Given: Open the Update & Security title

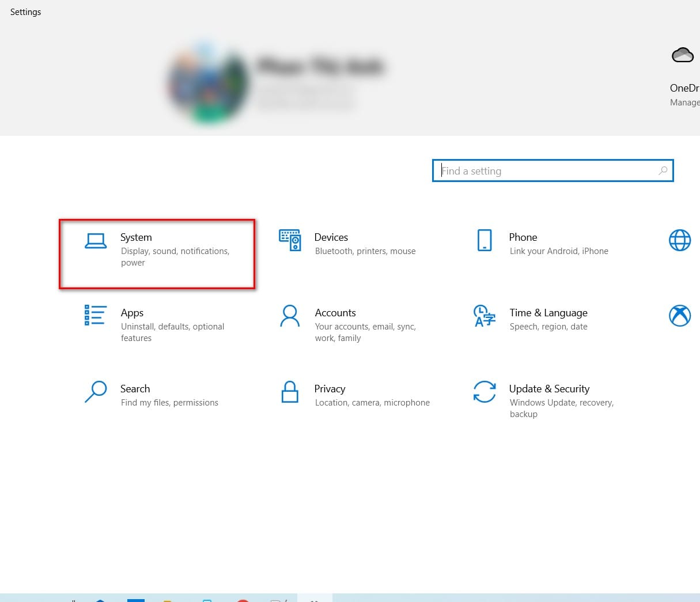Looking at the screenshot, I should pyautogui.click(x=549, y=389).
